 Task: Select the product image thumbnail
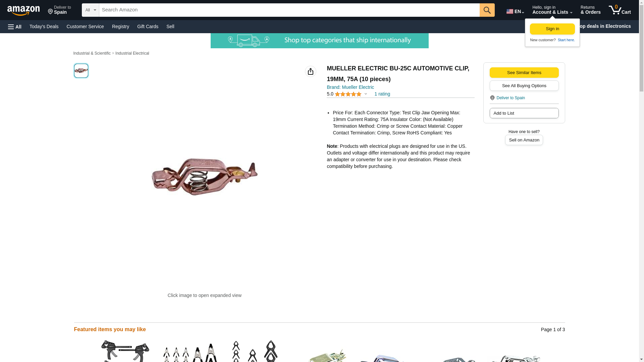(x=81, y=71)
